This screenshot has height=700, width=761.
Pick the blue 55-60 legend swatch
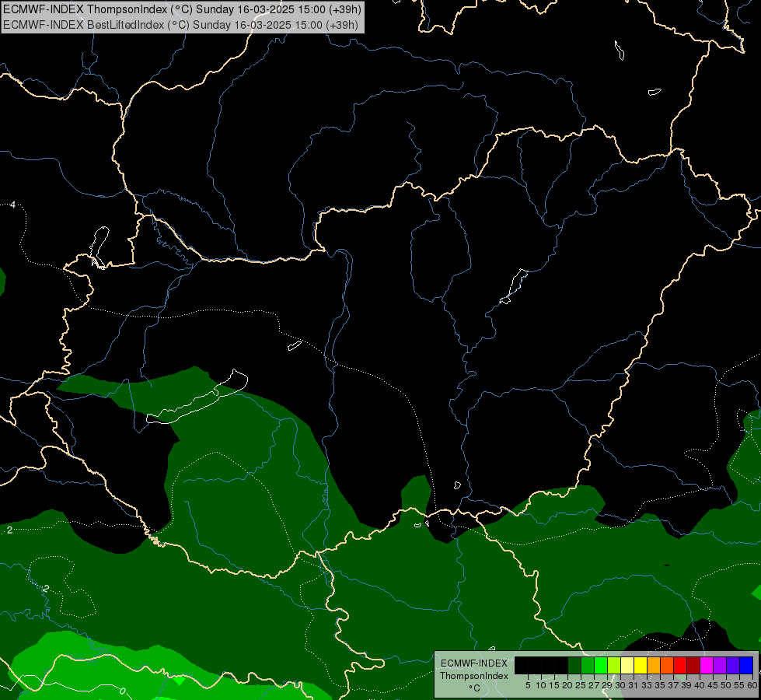746,665
